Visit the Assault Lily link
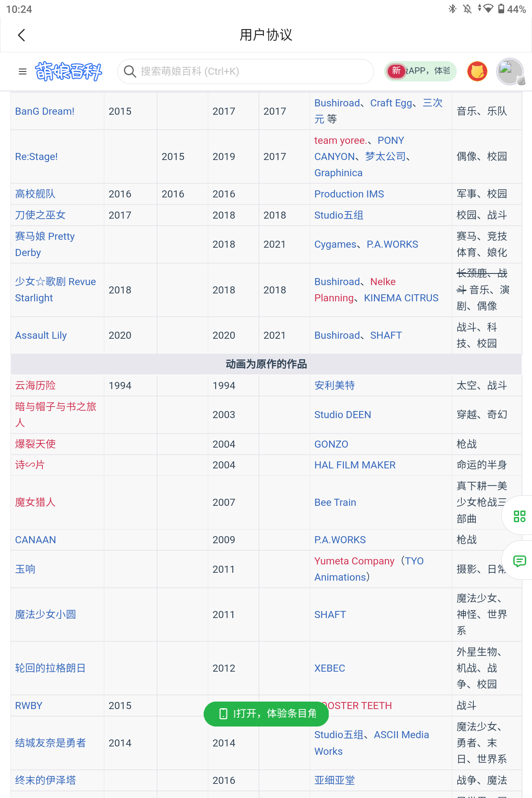This screenshot has height=798, width=532. click(41, 335)
